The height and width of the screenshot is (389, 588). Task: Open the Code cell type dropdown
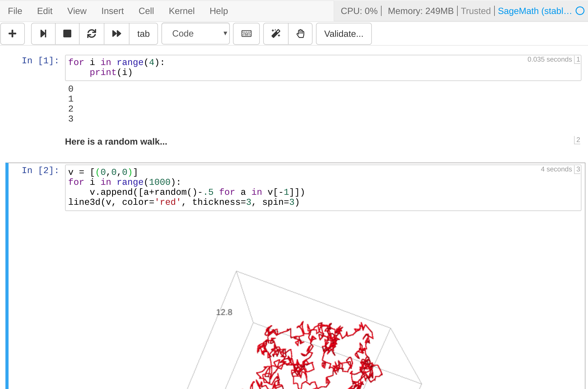pos(196,34)
